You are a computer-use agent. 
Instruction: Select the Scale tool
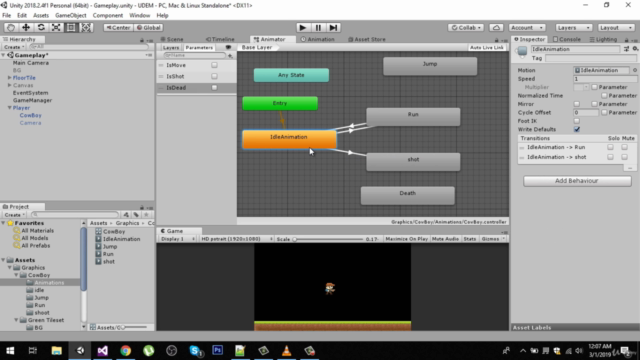point(56,27)
